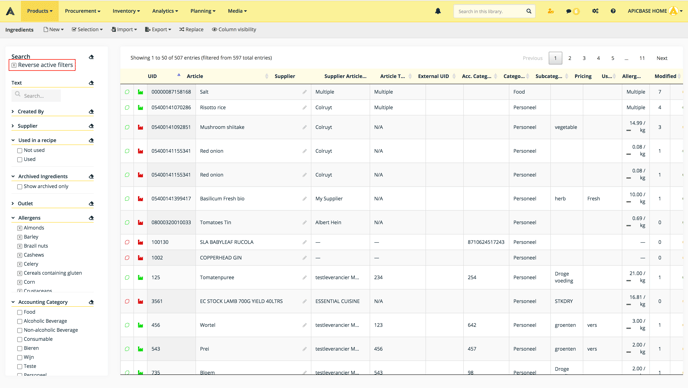Expand the Created By filter
Viewport: 688px width, 388px height.
coord(13,111)
